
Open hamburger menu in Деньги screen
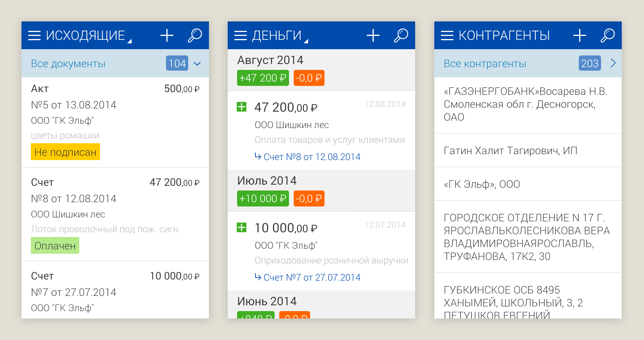pyautogui.click(x=241, y=36)
